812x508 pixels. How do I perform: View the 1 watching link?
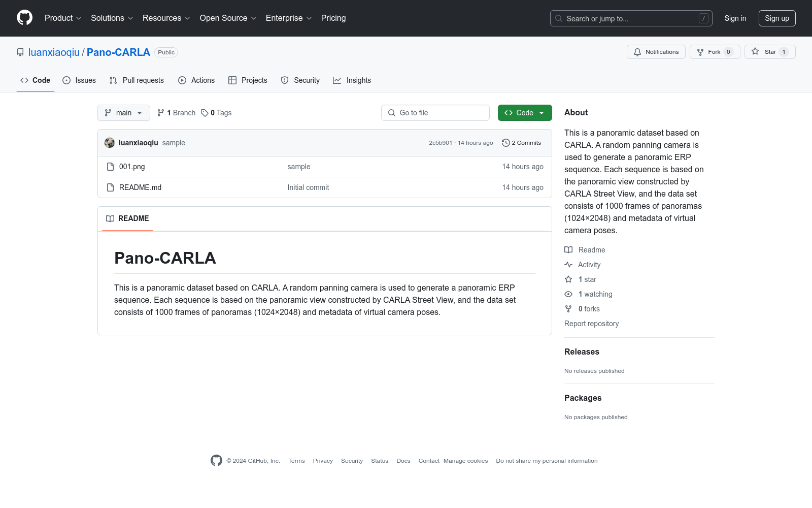click(x=588, y=294)
